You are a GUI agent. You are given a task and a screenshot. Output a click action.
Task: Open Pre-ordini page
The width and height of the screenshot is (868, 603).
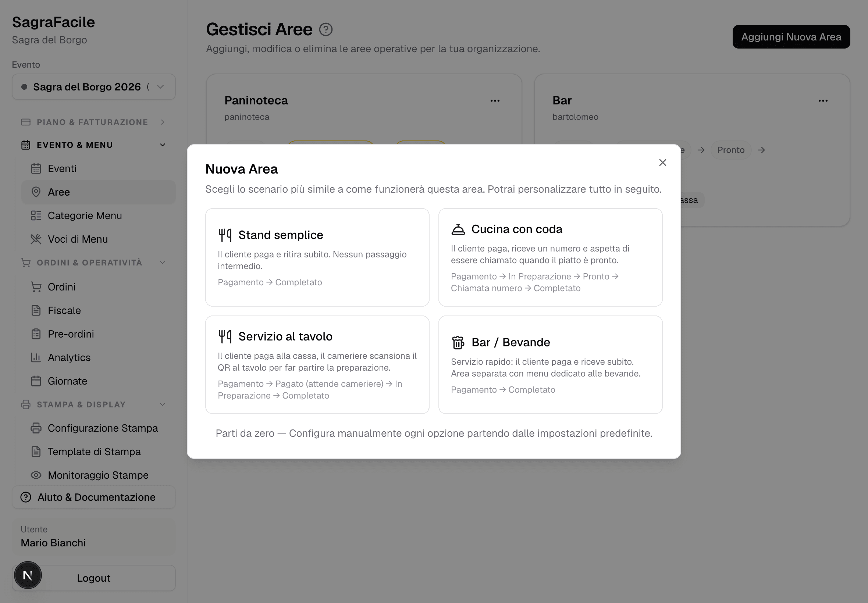tap(98, 334)
